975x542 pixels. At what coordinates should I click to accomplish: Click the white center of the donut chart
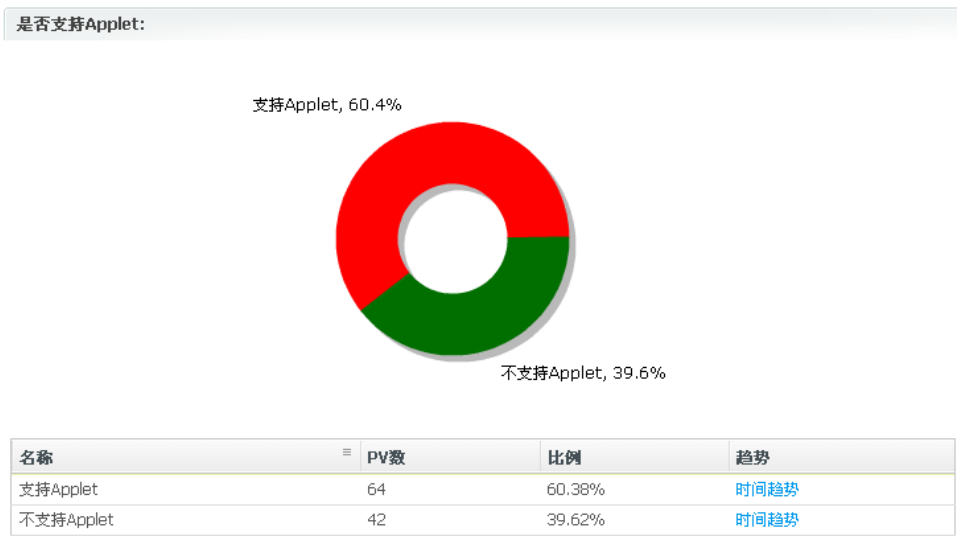click(454, 239)
